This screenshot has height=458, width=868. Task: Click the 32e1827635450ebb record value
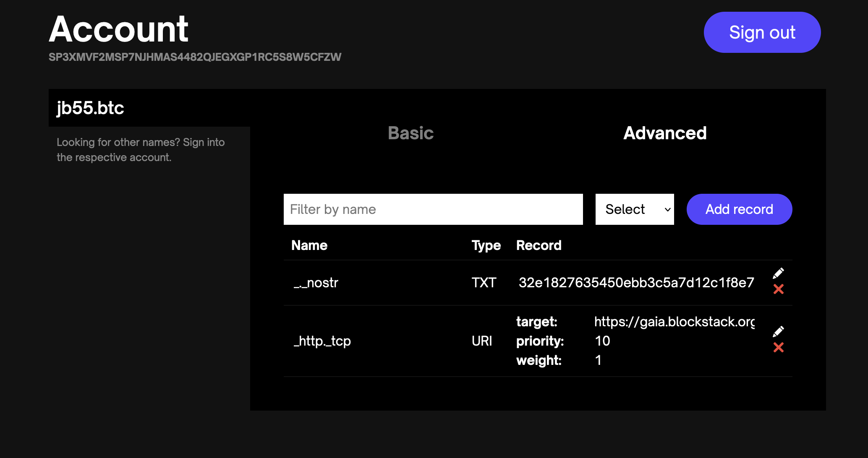click(636, 283)
